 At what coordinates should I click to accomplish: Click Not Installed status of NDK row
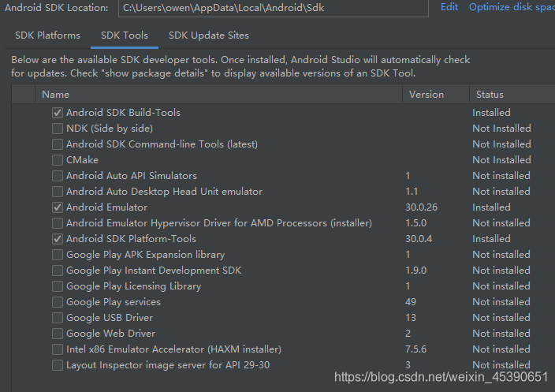coord(501,129)
